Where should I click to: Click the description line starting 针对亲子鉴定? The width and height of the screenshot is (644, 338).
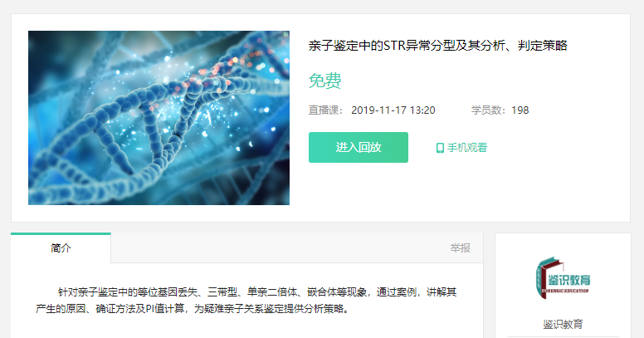point(257,292)
